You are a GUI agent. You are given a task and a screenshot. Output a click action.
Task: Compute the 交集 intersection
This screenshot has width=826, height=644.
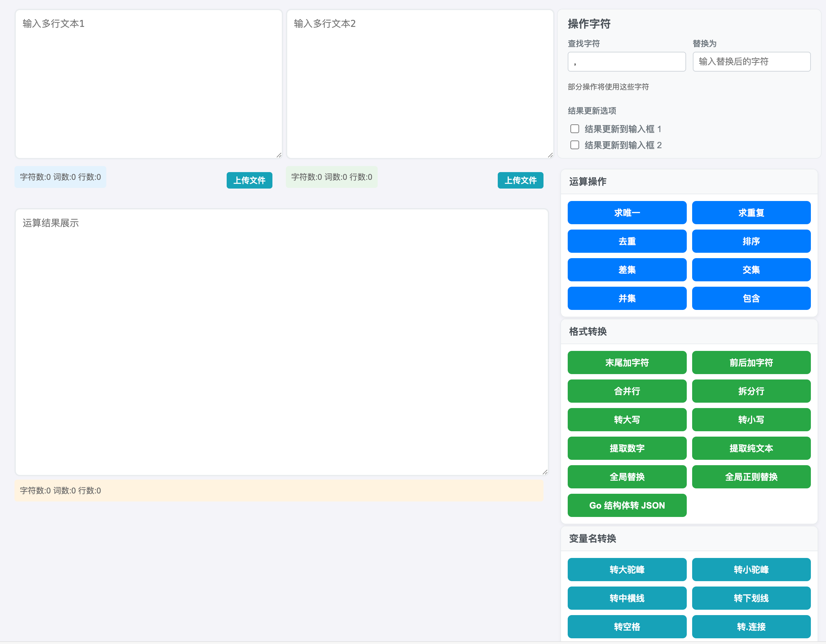(751, 270)
